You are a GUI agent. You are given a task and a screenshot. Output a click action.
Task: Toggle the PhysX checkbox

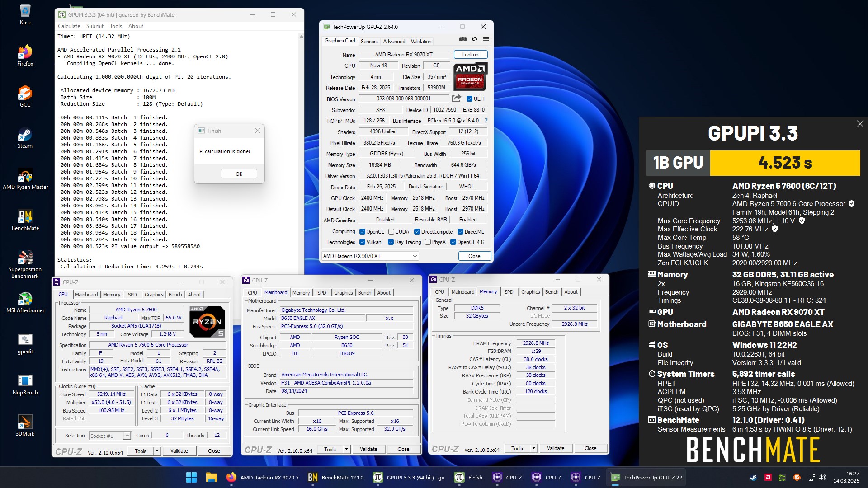(428, 242)
